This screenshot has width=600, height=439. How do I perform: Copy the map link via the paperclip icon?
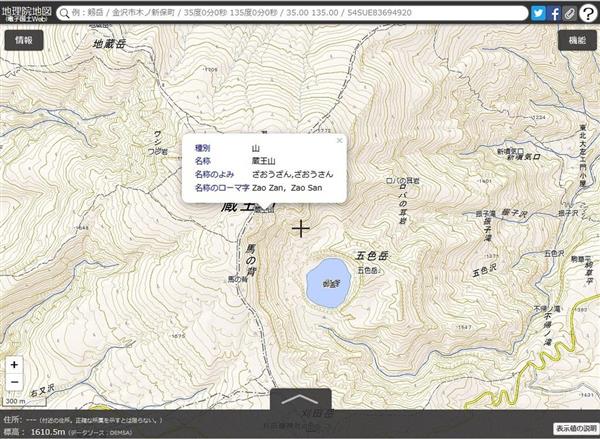569,13
